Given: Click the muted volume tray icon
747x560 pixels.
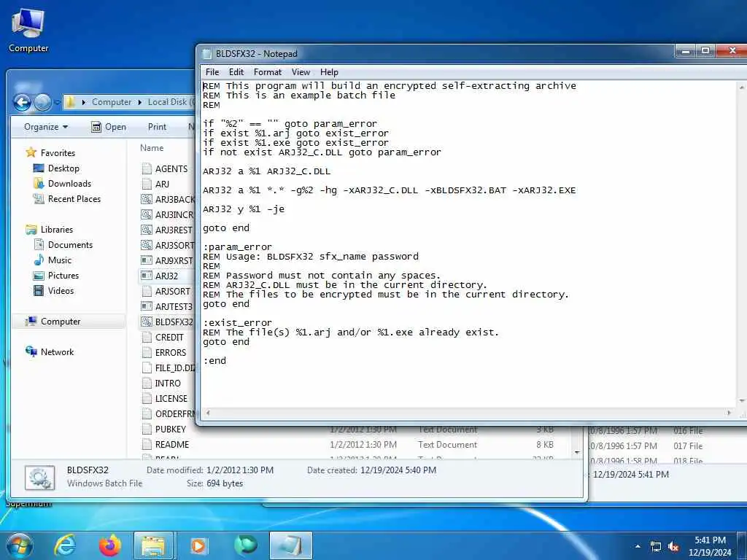Looking at the screenshot, I should pyautogui.click(x=673, y=547).
